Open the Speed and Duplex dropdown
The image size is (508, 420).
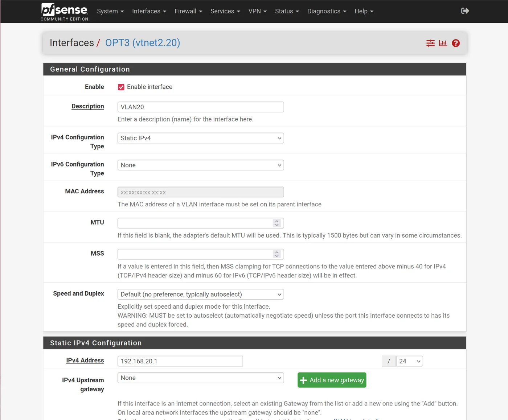click(200, 294)
